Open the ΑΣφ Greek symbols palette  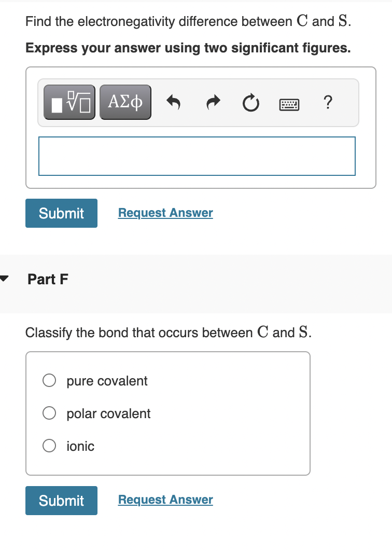coord(125,102)
